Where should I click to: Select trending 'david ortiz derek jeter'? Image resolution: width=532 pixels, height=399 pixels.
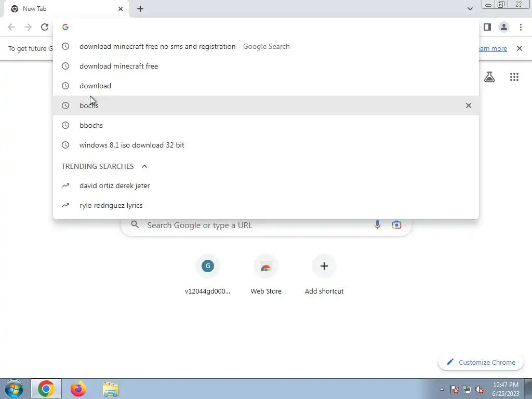coord(266,185)
